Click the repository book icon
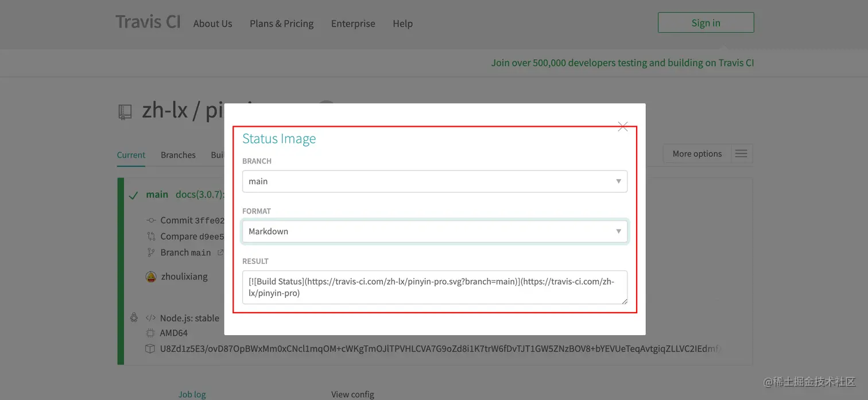Viewport: 868px width, 400px height. 125,112
